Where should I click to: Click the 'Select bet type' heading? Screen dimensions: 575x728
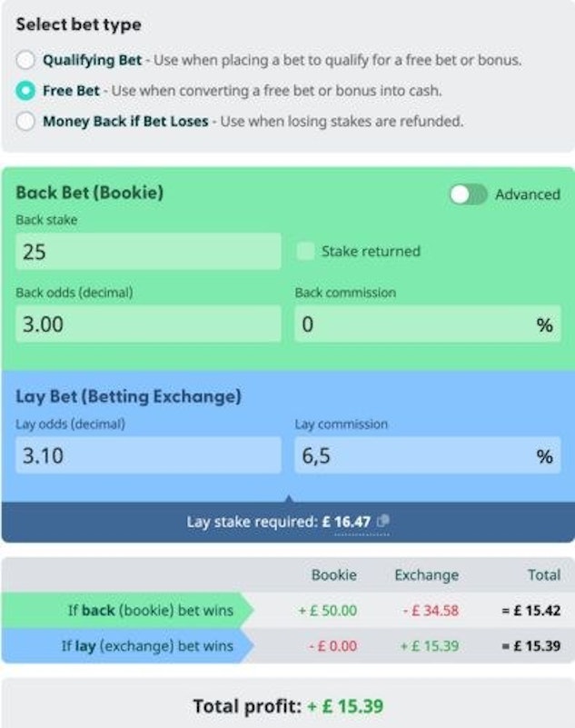coord(78,25)
